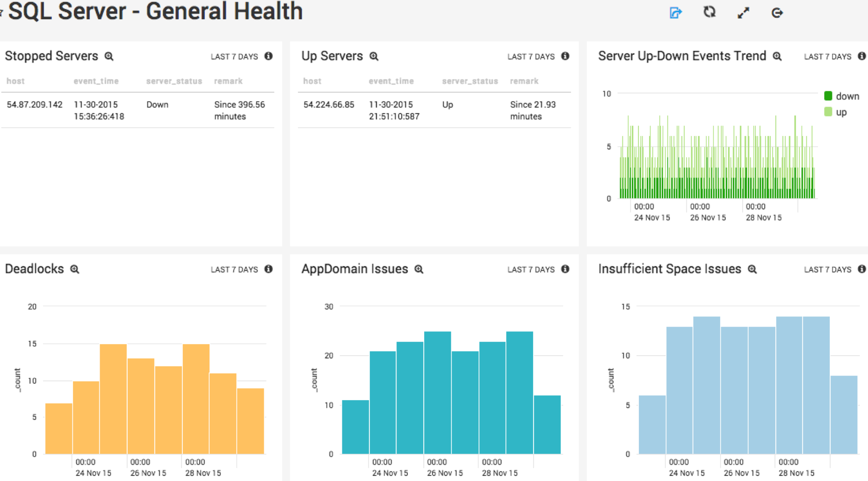This screenshot has height=481, width=868.
Task: Click the first (shortest) Deadlocks bar
Action: pyautogui.click(x=58, y=429)
